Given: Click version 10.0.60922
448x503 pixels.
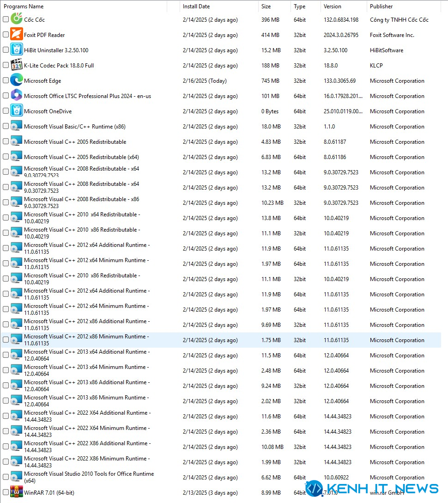Looking at the screenshot, I should 336,478.
